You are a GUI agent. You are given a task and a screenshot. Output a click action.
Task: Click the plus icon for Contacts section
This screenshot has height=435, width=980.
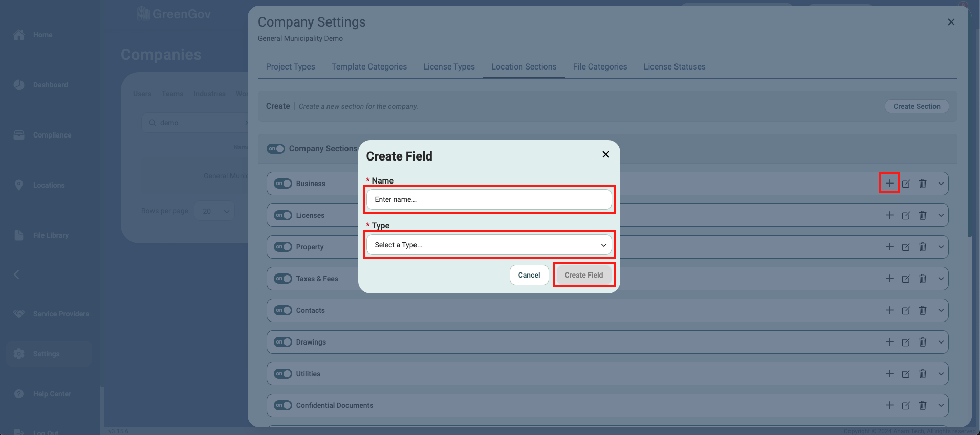tap(889, 310)
